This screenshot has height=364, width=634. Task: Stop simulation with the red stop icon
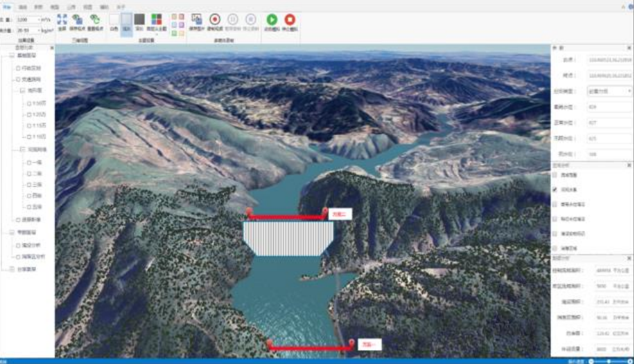coord(290,19)
